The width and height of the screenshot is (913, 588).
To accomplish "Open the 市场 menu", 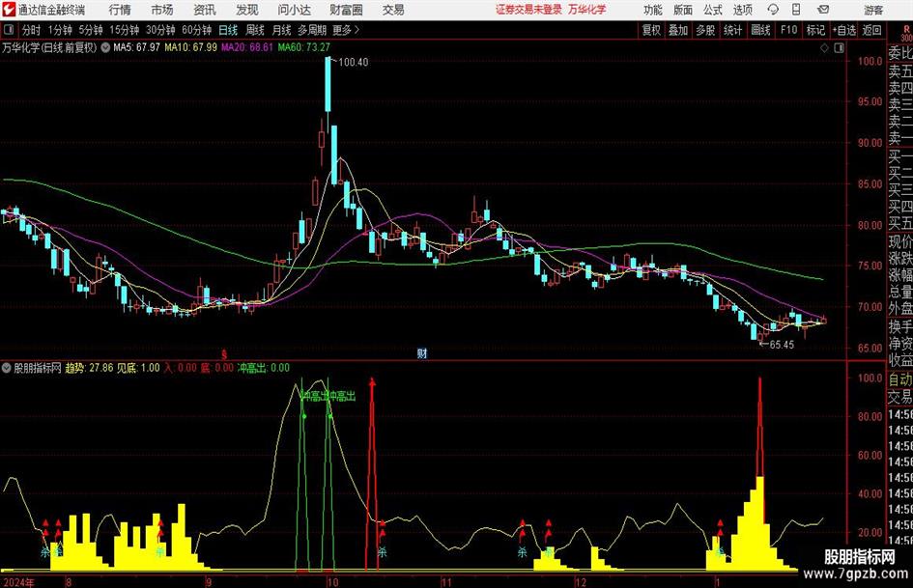I will (x=162, y=10).
